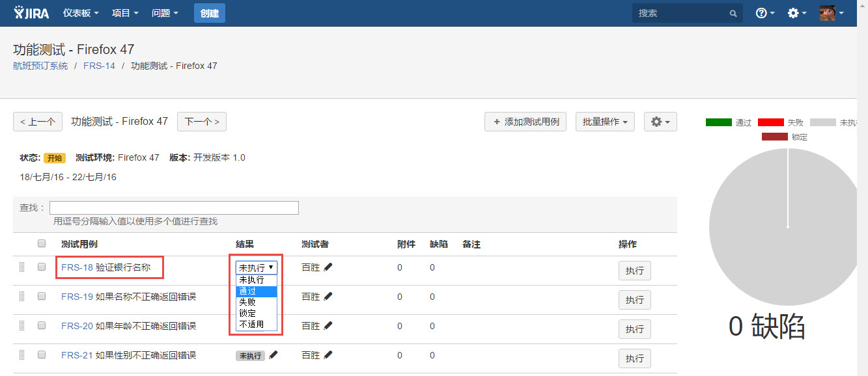This screenshot has height=376, width=868.
Task: Check the FRS-19 row checkbox
Action: point(42,296)
